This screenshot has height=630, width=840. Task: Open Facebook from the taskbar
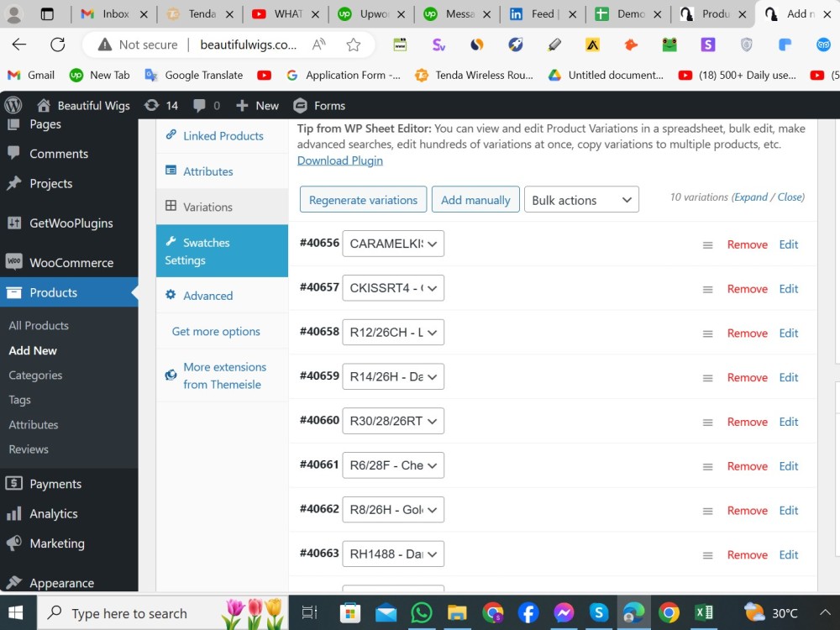(x=528, y=612)
